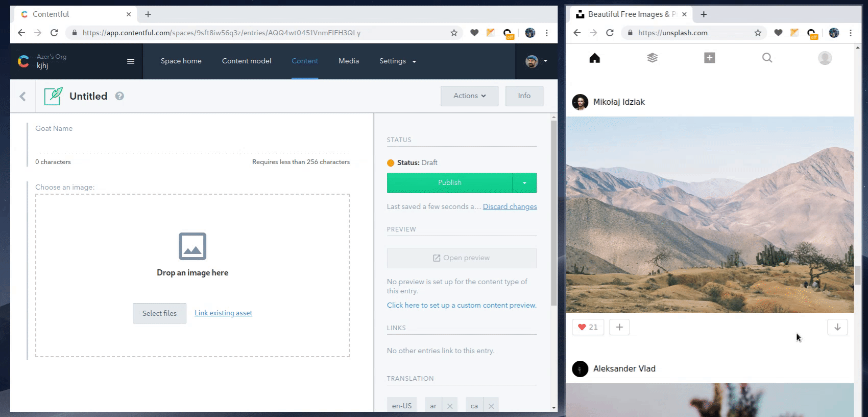Expand the Settings menu in navbar
This screenshot has height=417, width=868.
[397, 61]
